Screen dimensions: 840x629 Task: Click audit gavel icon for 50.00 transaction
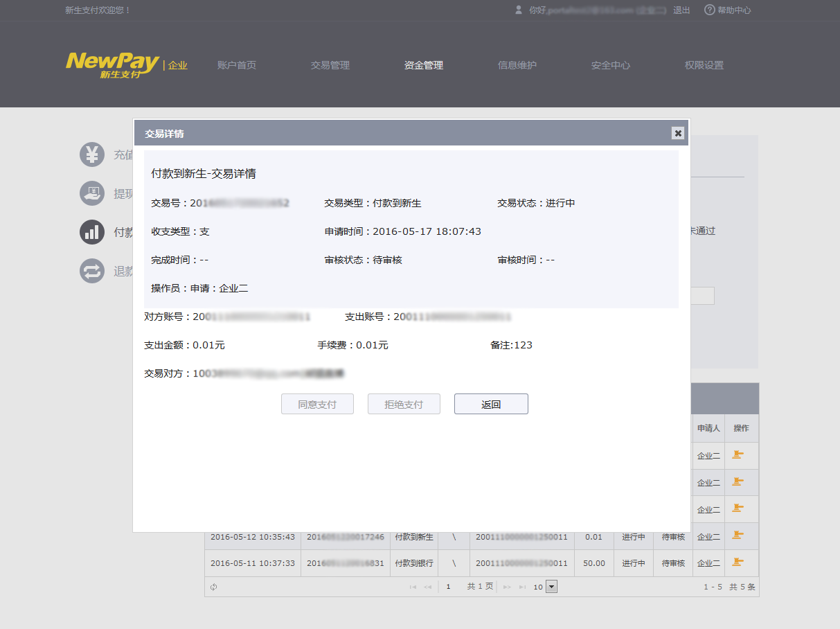pyautogui.click(x=738, y=562)
